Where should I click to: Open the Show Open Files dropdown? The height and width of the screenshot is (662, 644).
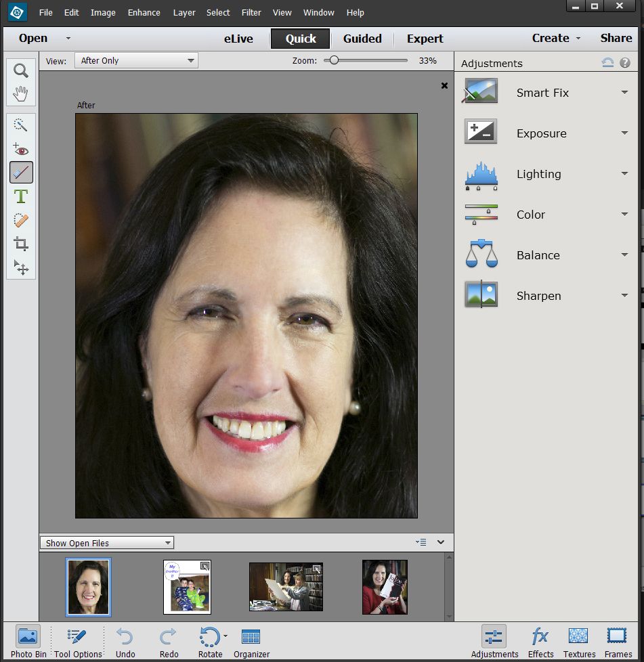[106, 542]
